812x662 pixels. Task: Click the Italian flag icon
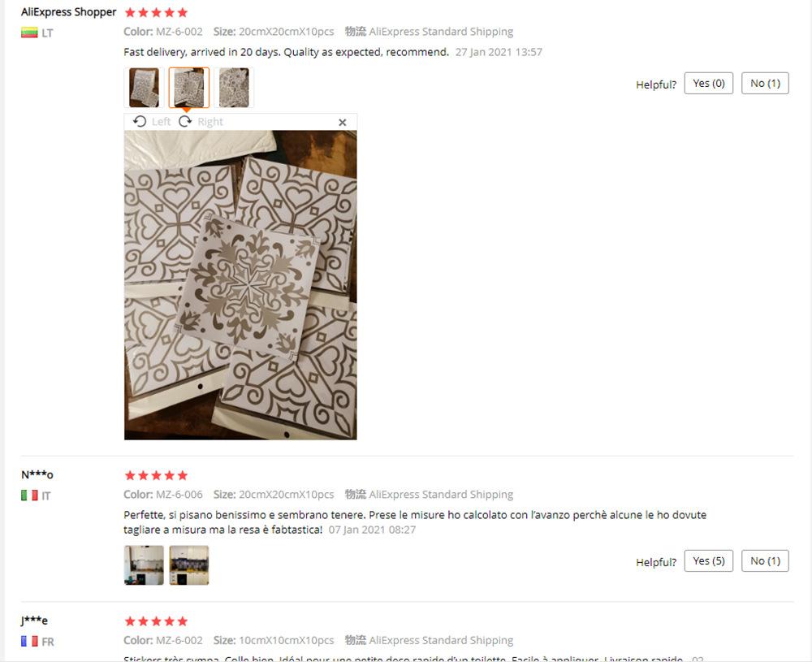[29, 495]
